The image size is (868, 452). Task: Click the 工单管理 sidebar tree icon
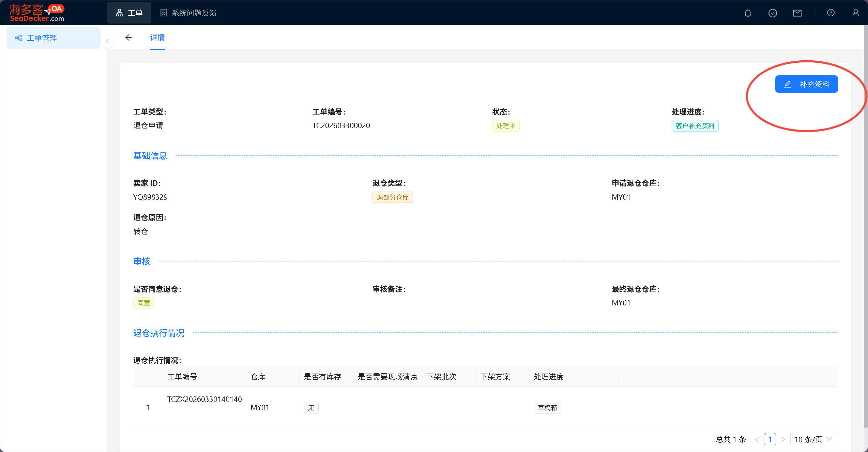point(19,38)
